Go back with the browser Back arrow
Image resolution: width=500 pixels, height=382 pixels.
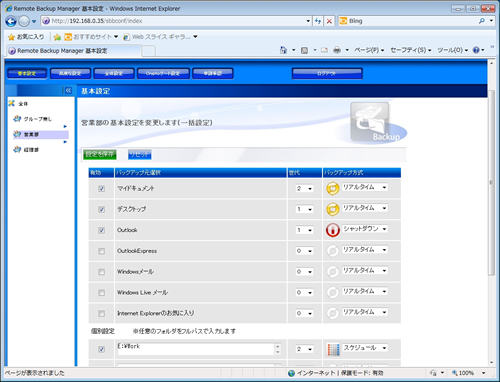11,21
